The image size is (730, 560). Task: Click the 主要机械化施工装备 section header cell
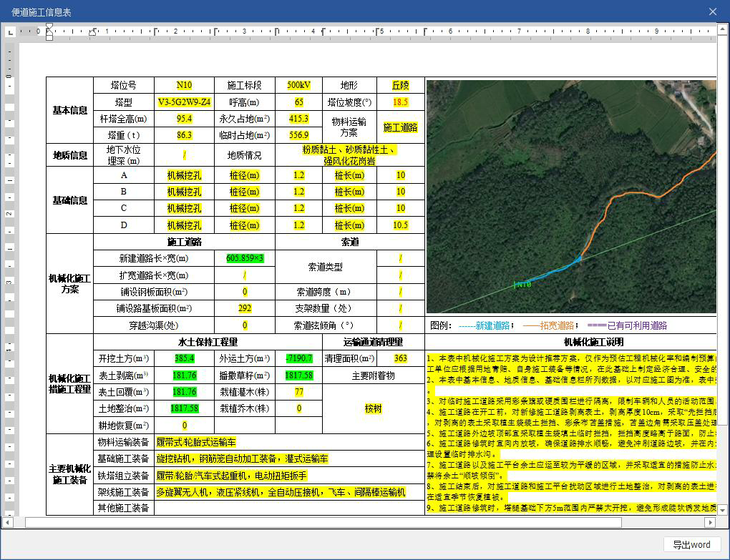point(70,474)
